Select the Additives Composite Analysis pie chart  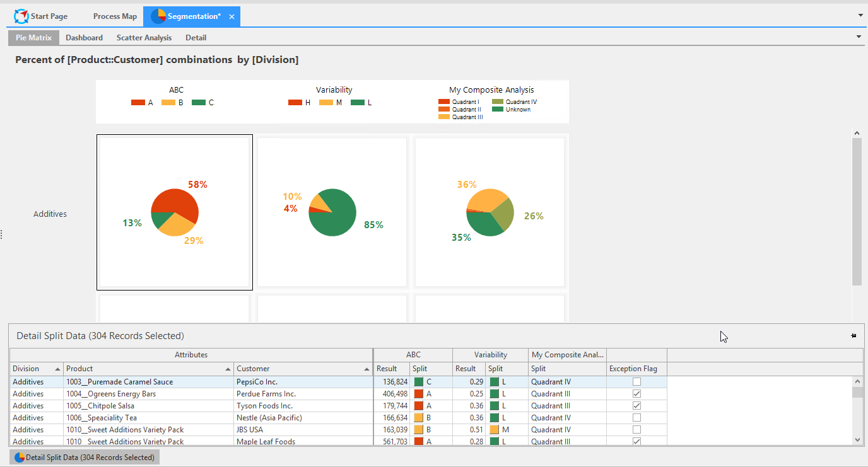490,212
